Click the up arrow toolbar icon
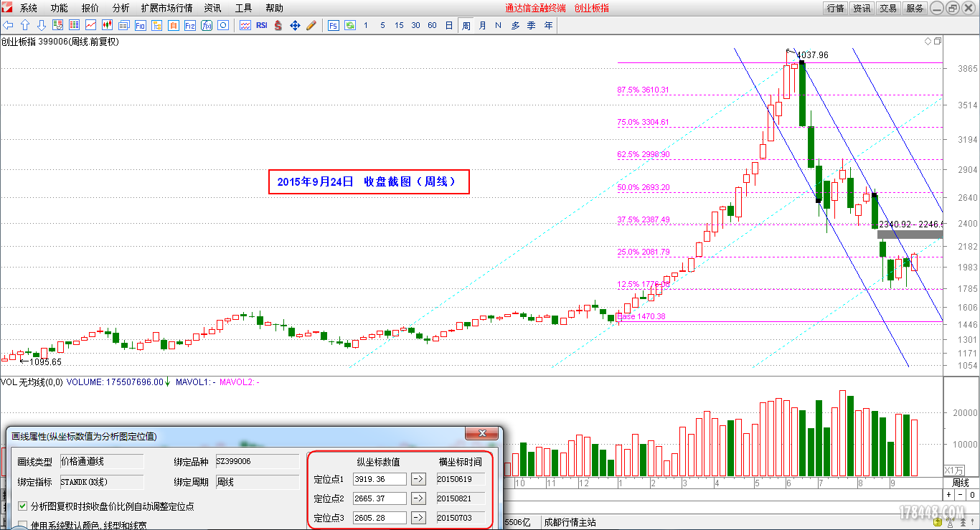This screenshot has height=530, width=980. click(x=24, y=25)
